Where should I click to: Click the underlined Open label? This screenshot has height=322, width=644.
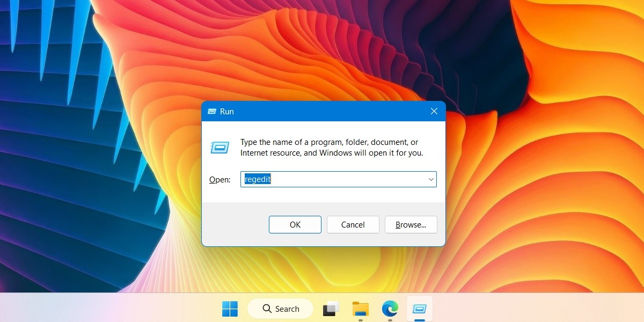tap(219, 179)
